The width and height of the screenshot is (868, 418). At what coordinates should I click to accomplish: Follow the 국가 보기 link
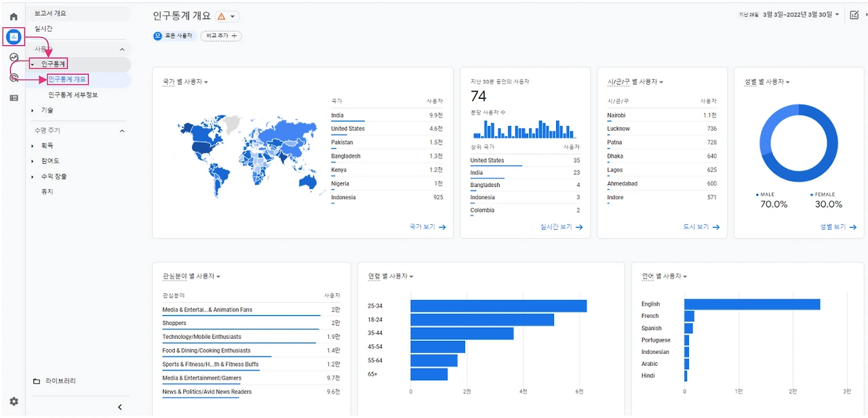(428, 228)
